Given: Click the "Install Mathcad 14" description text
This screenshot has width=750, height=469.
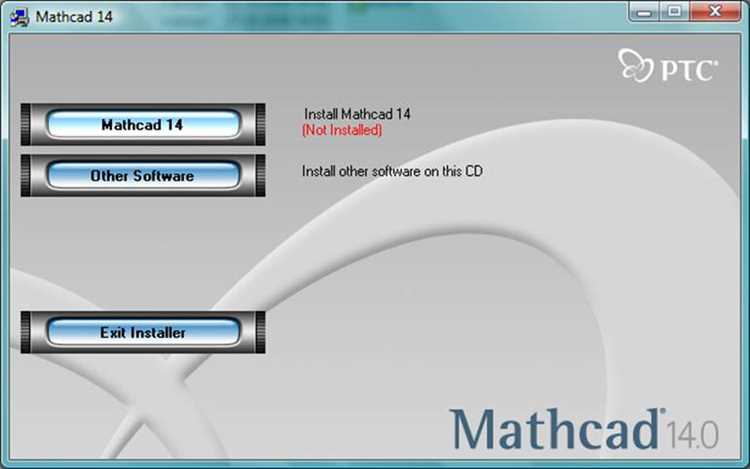Looking at the screenshot, I should tap(357, 114).
